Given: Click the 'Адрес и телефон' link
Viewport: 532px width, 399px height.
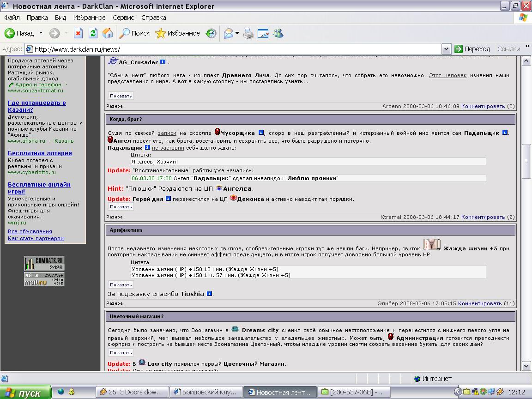Looking at the screenshot, I should click(38, 85).
